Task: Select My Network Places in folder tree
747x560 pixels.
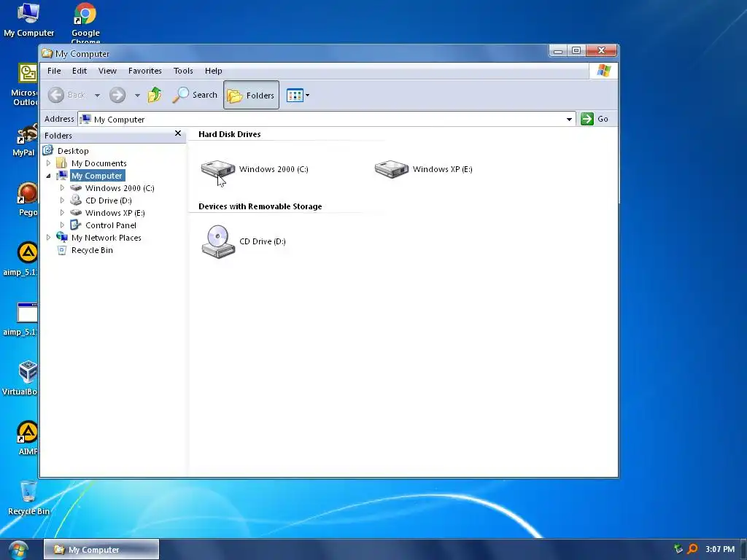Action: [107, 238]
